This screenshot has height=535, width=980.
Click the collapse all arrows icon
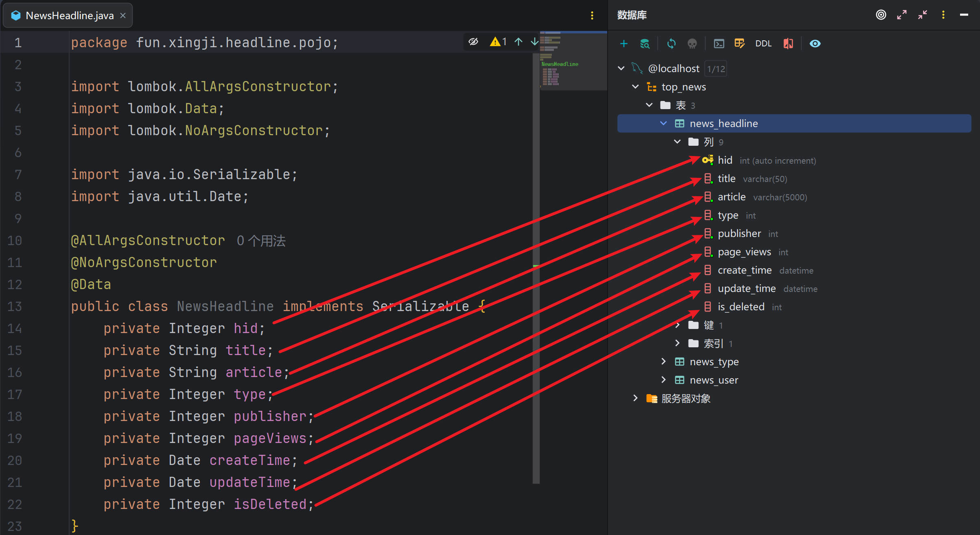[x=922, y=15]
